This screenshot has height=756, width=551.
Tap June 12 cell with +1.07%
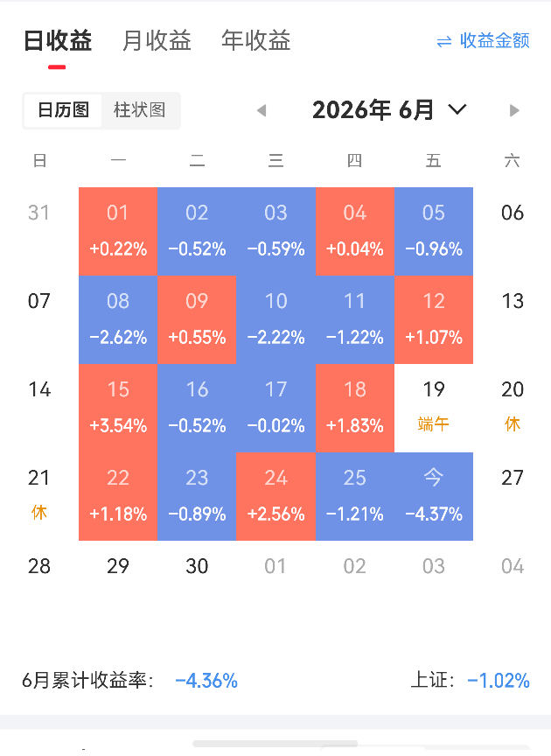coord(434,319)
